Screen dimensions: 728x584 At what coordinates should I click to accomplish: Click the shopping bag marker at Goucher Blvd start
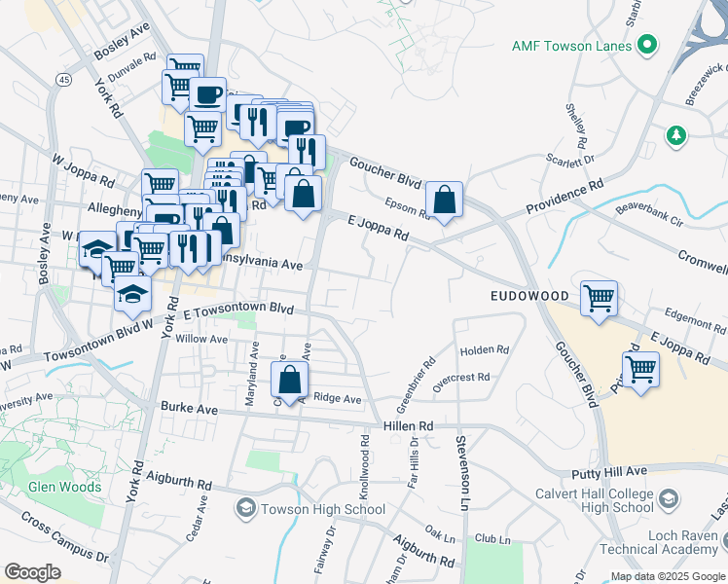tap(304, 192)
